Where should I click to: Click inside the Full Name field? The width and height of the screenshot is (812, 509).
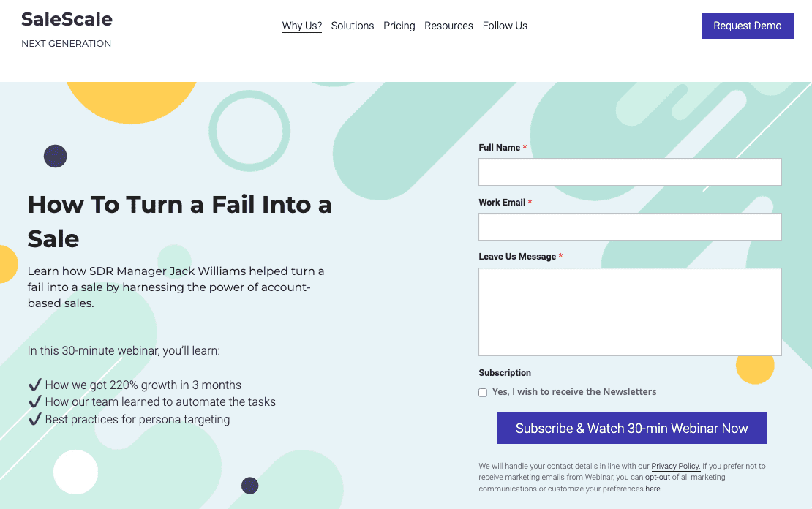(629, 171)
